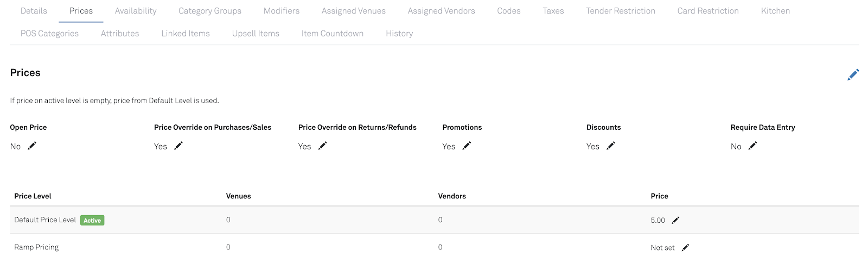Edit Default Price Level price 5.00
Image resolution: width=868 pixels, height=257 pixels.
[x=675, y=220]
